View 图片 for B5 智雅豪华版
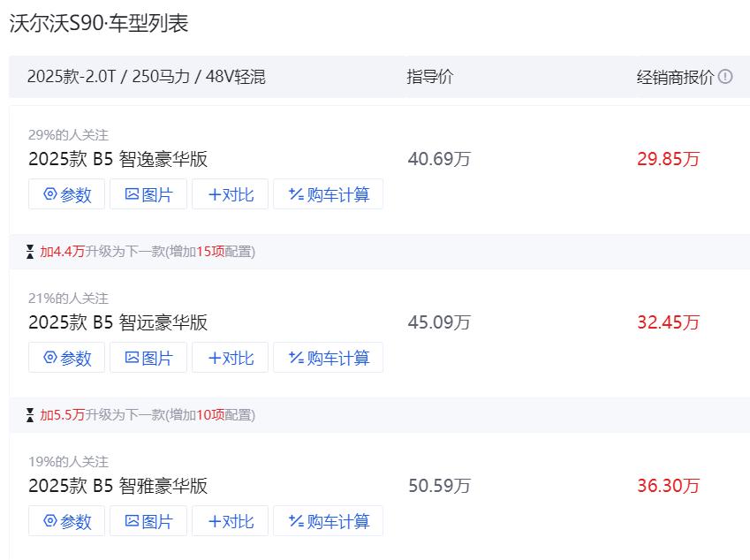The image size is (750, 560). tap(148, 521)
